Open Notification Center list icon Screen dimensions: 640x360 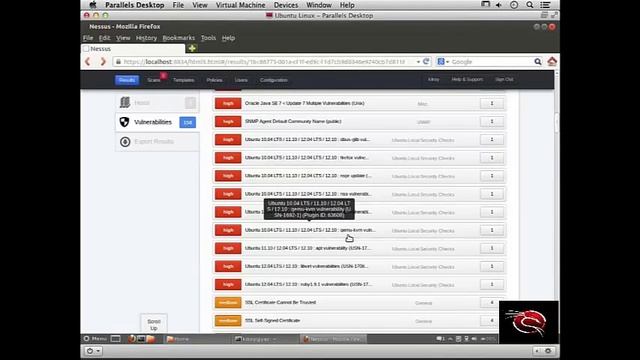pyautogui.click(x=545, y=5)
